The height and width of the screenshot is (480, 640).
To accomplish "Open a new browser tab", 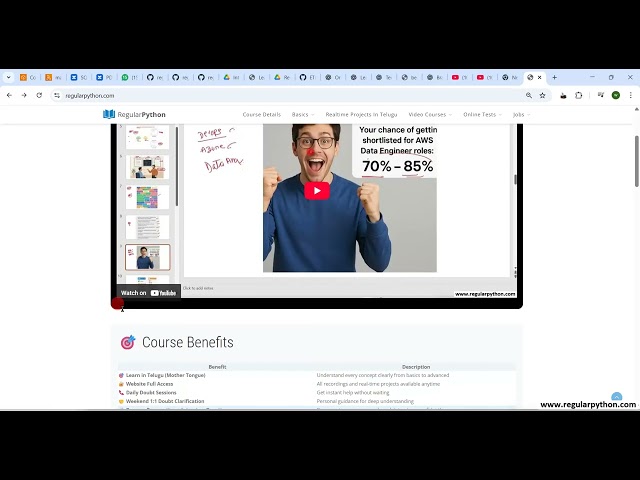I will 554,77.
